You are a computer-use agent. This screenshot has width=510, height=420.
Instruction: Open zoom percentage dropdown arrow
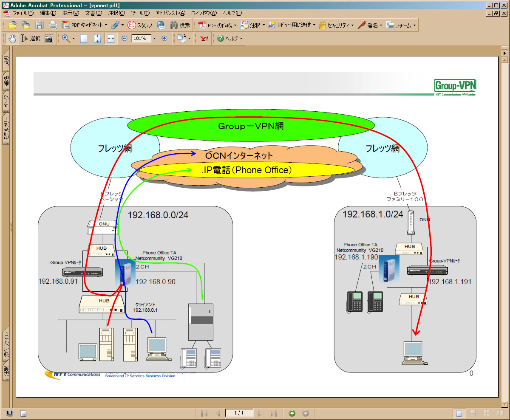pos(154,39)
